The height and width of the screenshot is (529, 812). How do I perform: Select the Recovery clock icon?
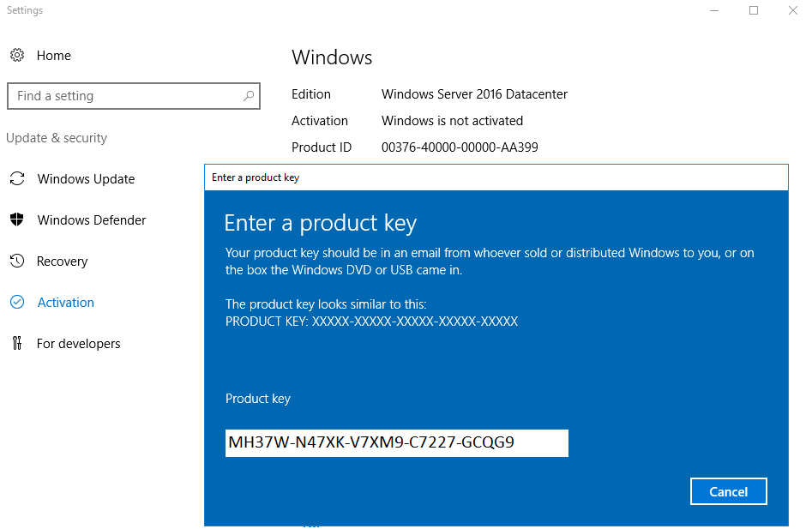18,261
